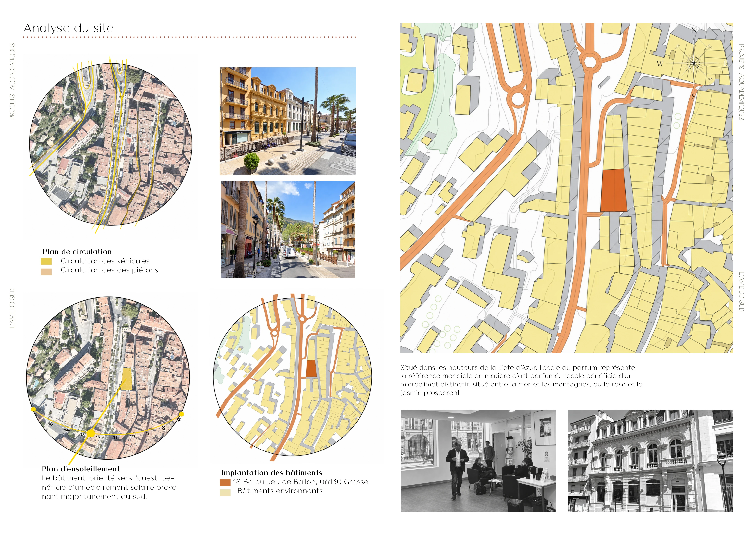Screen dimensions: 756x535
Task: Click the large yellow sun marker on arc
Action: point(90,433)
